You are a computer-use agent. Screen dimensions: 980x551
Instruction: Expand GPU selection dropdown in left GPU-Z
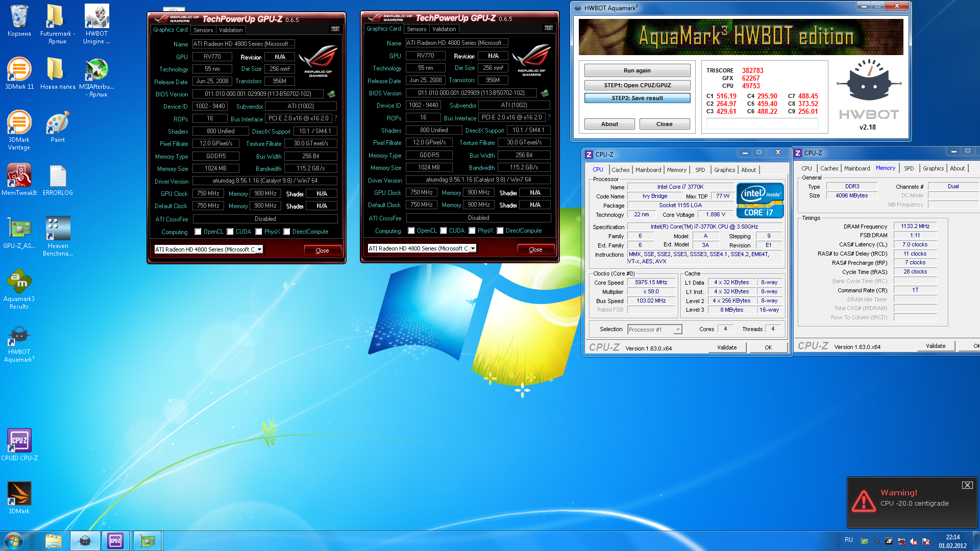coord(259,249)
